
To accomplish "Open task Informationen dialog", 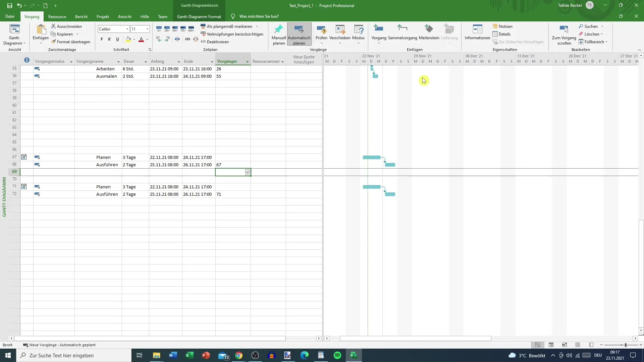I will (x=477, y=32).
